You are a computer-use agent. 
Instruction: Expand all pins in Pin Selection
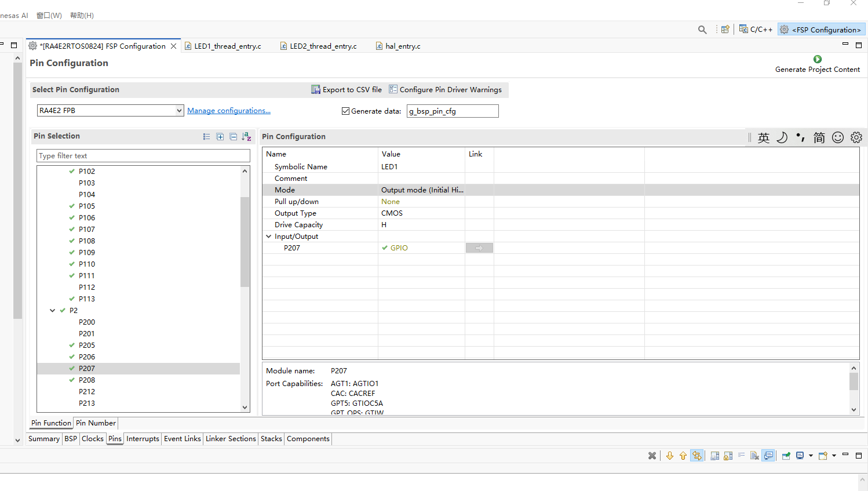220,137
